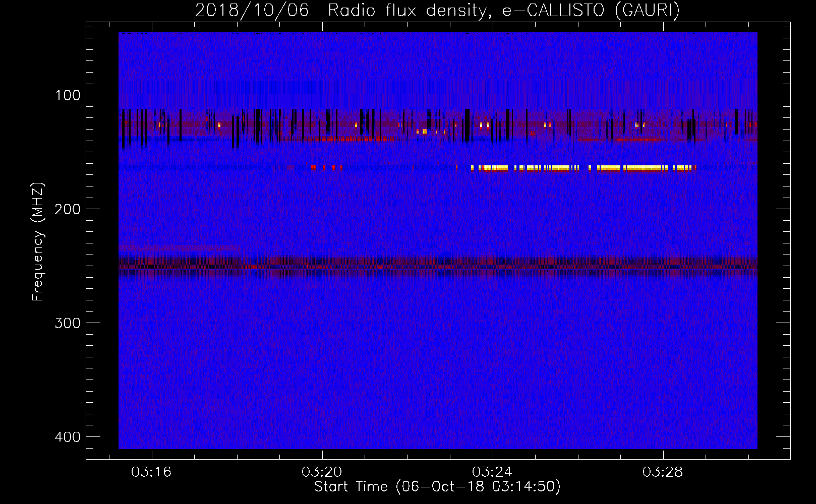This screenshot has height=504, width=816.
Task: Click the red horizontal interference line near 250 MHz
Action: pos(438,267)
